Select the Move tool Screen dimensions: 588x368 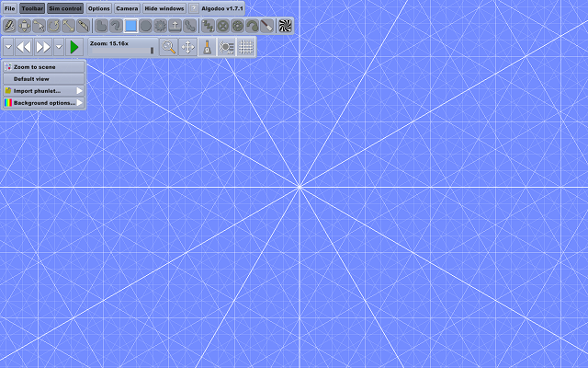(x=24, y=26)
